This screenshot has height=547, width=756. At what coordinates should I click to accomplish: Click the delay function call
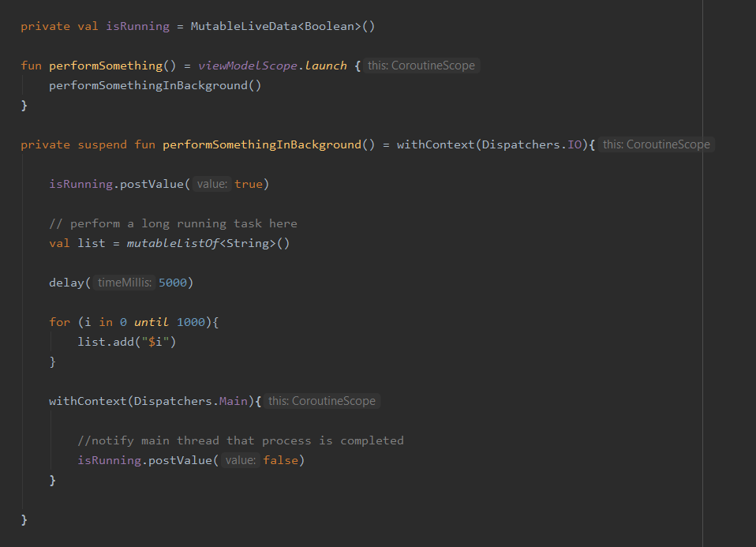coord(66,283)
